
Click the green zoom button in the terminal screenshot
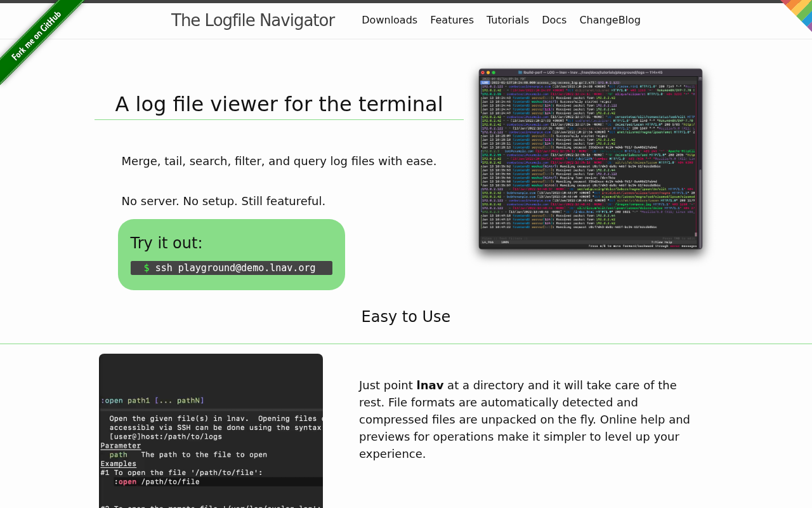(494, 72)
